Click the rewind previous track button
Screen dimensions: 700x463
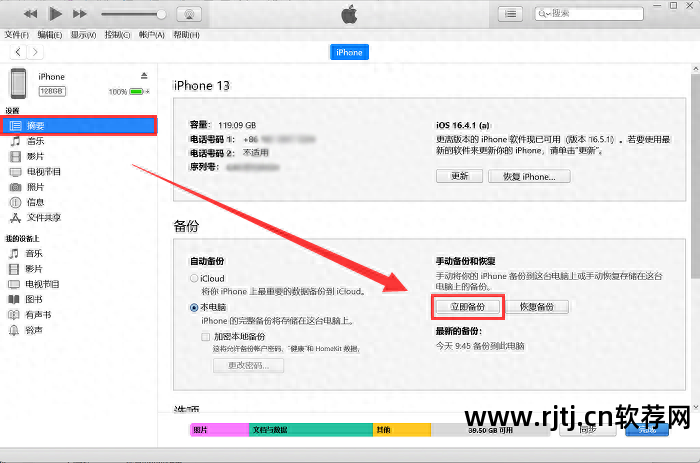(30, 14)
